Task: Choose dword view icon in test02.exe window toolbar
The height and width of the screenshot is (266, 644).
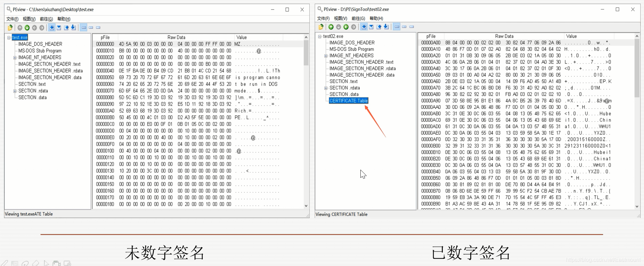Action: click(x=412, y=27)
